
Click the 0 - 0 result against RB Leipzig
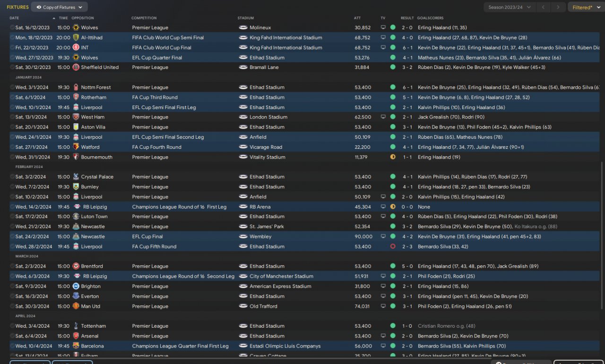click(407, 207)
